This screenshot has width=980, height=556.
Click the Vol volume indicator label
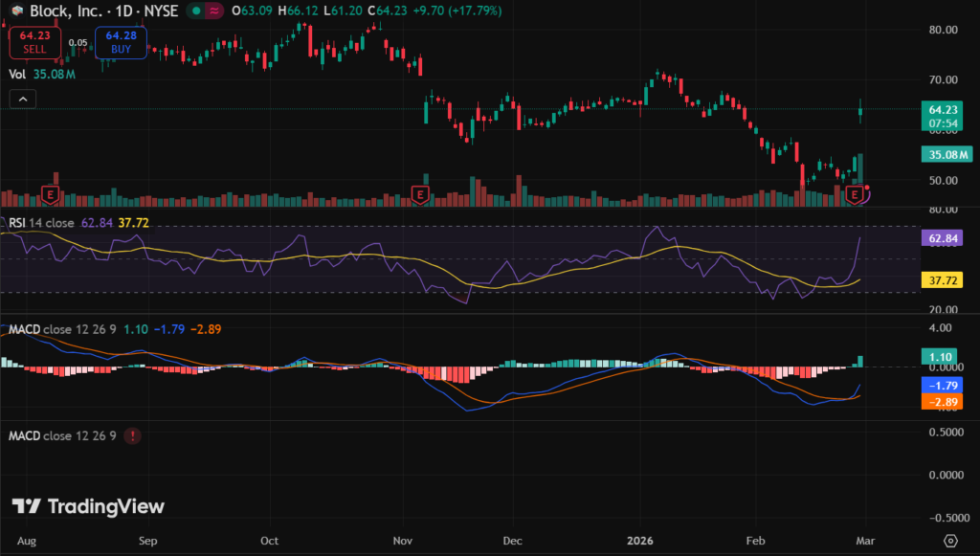(x=16, y=73)
